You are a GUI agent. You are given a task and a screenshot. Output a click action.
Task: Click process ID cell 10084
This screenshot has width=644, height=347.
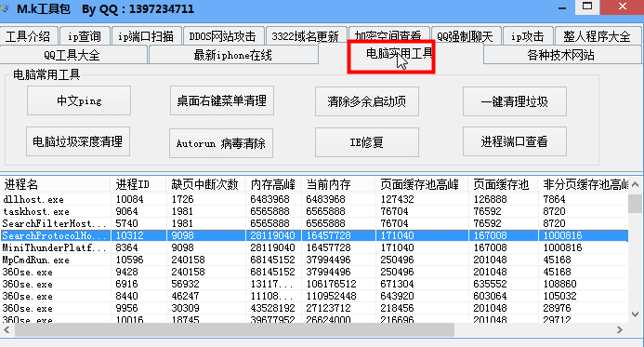coord(129,199)
